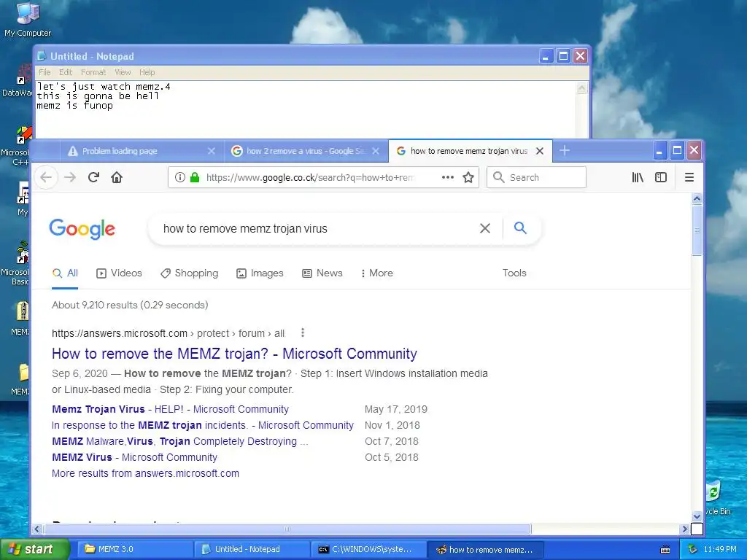
Task: Open the Firefox hamburger menu
Action: pyautogui.click(x=689, y=178)
